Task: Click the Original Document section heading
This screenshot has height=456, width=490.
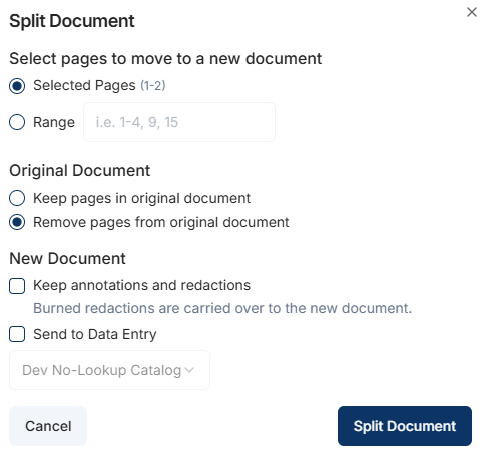Action: tap(80, 171)
